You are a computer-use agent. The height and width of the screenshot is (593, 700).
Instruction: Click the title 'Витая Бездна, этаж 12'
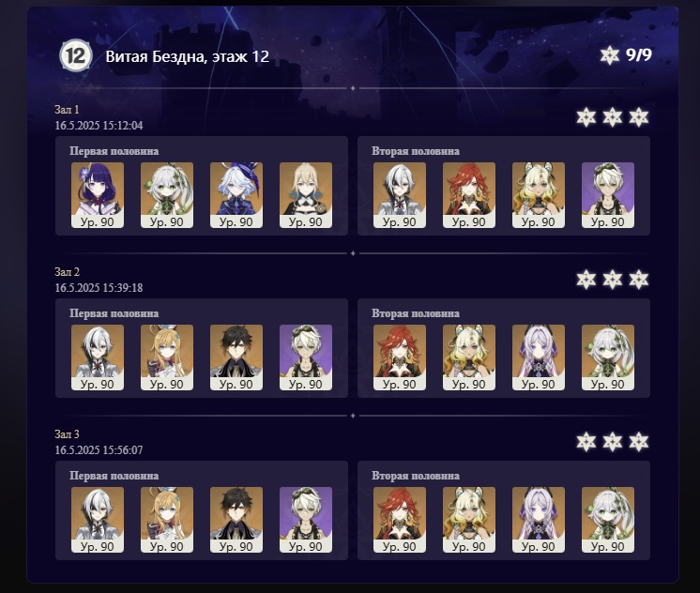[187, 56]
